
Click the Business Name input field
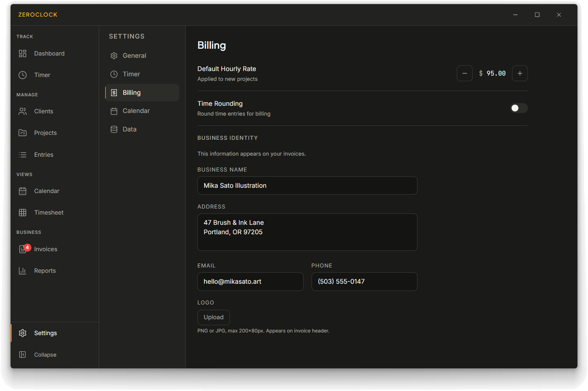click(307, 185)
